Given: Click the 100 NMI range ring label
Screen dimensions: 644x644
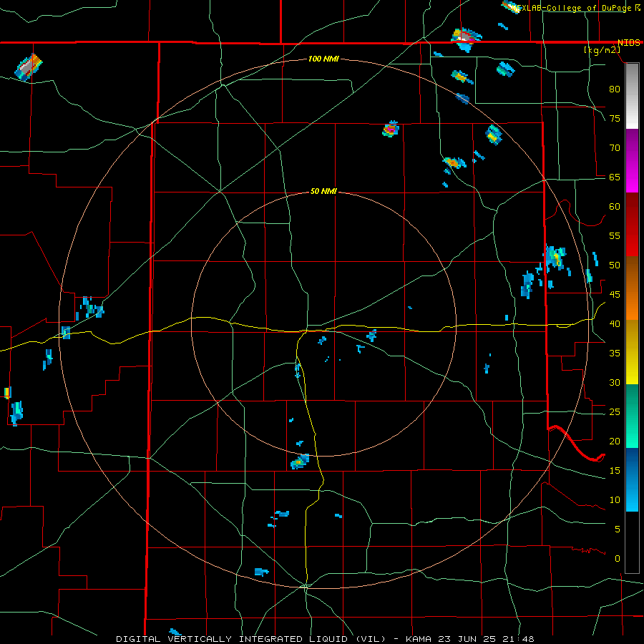Looking at the screenshot, I should (x=323, y=59).
